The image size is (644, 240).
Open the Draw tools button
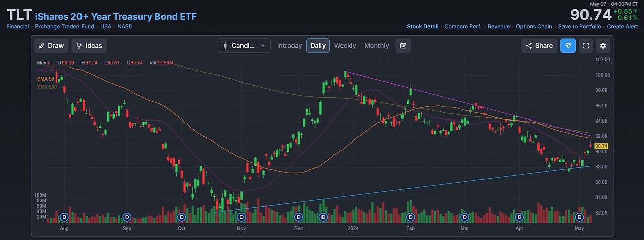(51, 46)
